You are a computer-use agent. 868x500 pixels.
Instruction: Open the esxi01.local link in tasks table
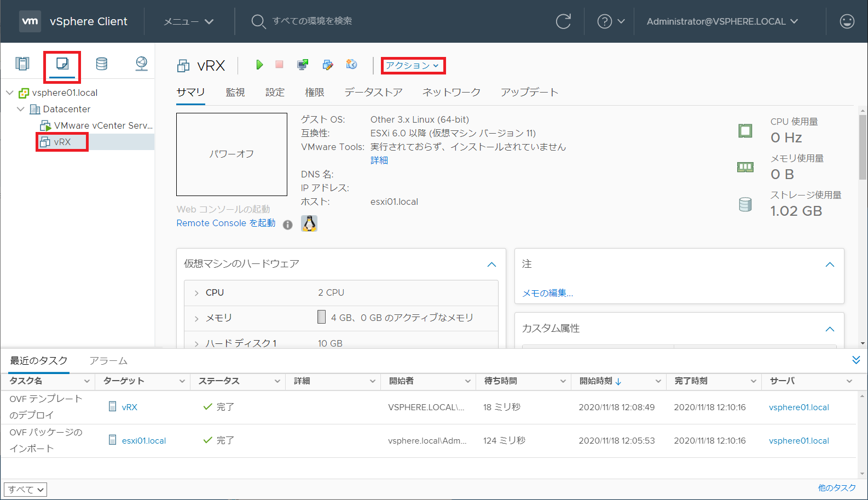tap(144, 440)
